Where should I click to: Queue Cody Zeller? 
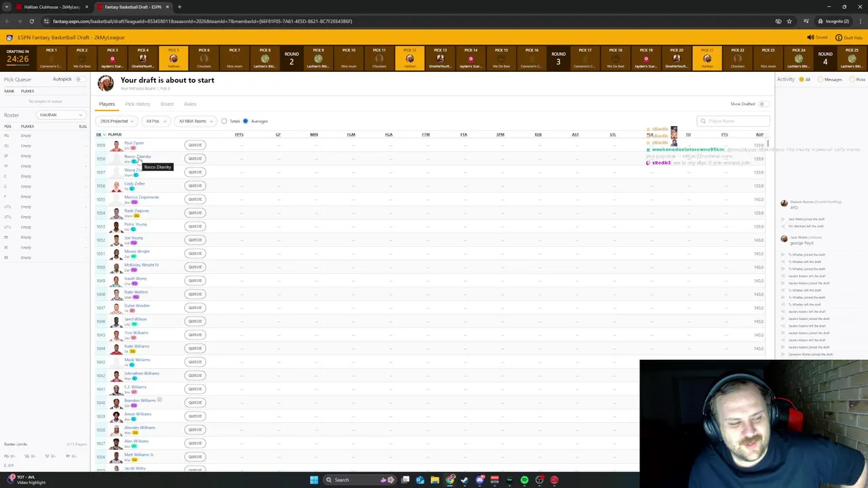195,186
